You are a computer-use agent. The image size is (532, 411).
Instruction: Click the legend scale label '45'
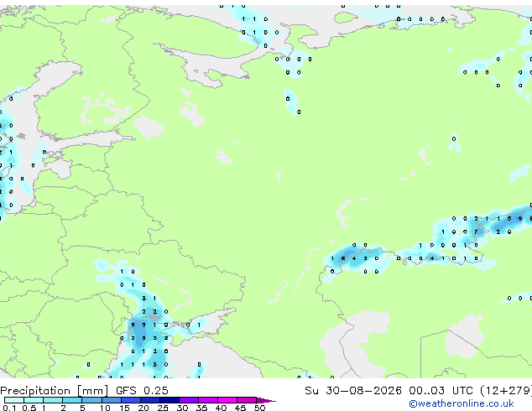tap(240, 408)
